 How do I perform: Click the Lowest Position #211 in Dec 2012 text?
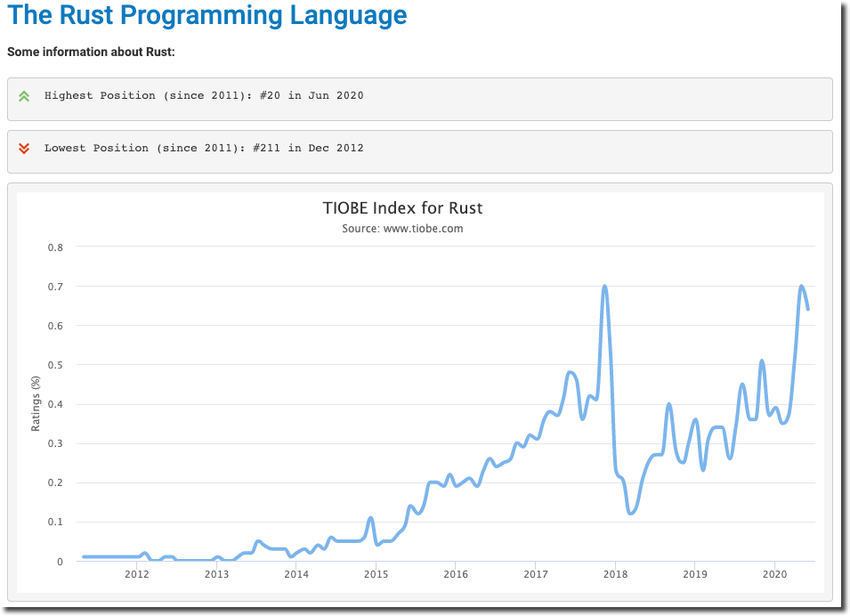point(204,148)
